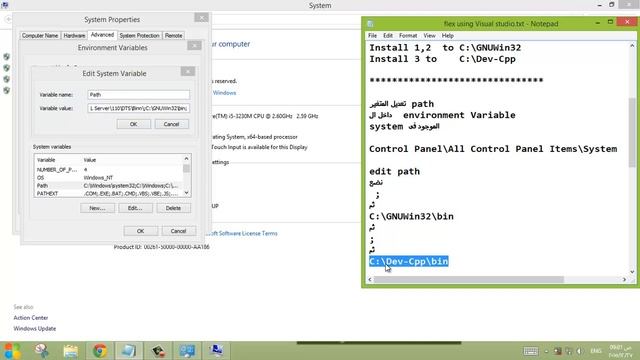
Task: Open the Format menu in Notepad
Action: (x=408, y=36)
